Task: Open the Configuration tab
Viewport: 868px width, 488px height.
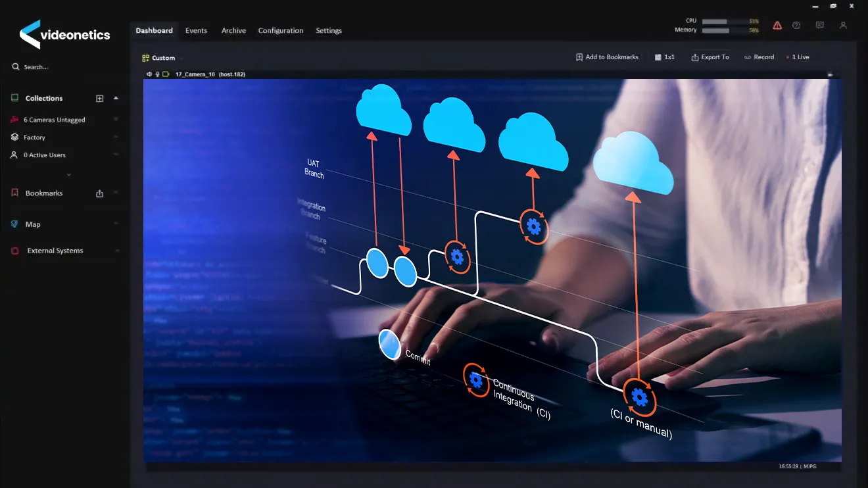Action: [x=281, y=30]
